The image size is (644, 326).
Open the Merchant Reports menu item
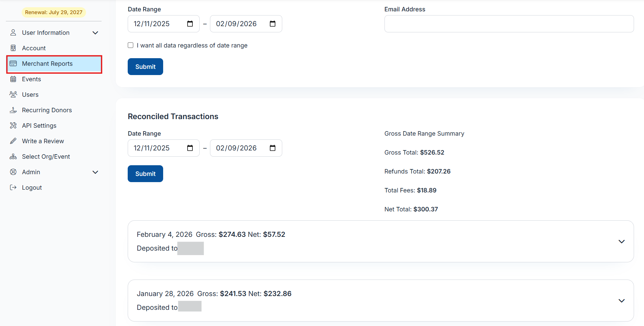(x=47, y=64)
